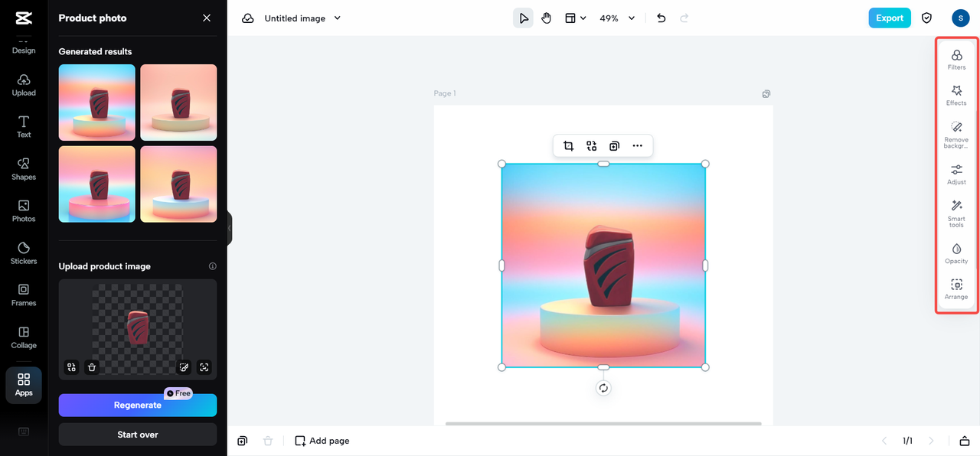
Task: Click info icon beside Upload product image
Action: tap(213, 266)
